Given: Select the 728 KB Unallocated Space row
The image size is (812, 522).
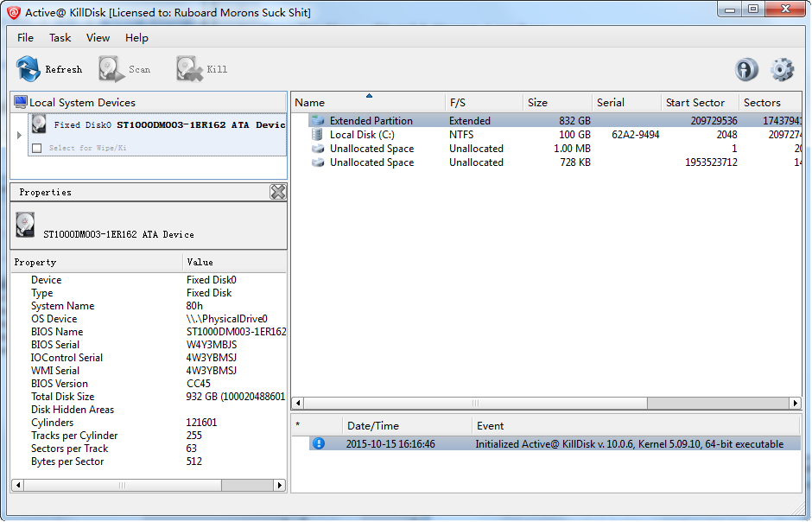Looking at the screenshot, I should click(371, 162).
